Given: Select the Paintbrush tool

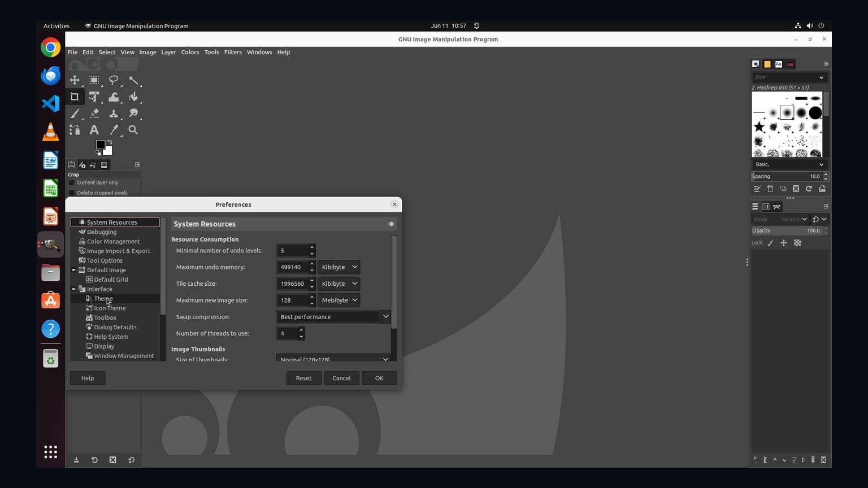Looking at the screenshot, I should [x=75, y=114].
